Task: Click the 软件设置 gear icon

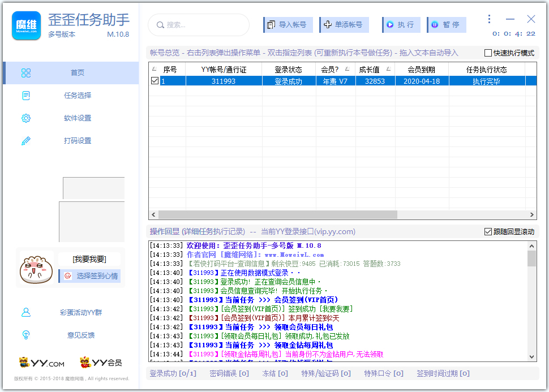Action: point(26,118)
